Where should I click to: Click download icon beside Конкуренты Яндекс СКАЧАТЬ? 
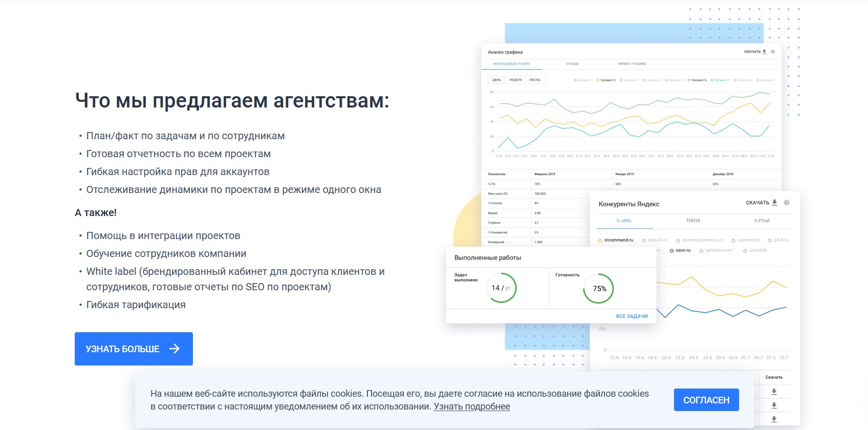774,203
